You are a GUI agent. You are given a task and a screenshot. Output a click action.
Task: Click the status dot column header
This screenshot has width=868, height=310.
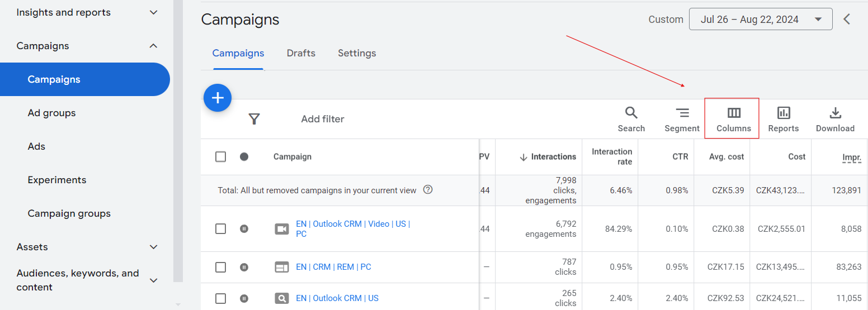pos(244,156)
